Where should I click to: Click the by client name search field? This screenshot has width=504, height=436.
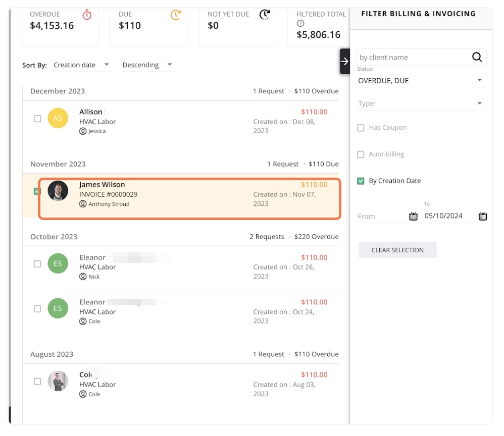point(412,58)
